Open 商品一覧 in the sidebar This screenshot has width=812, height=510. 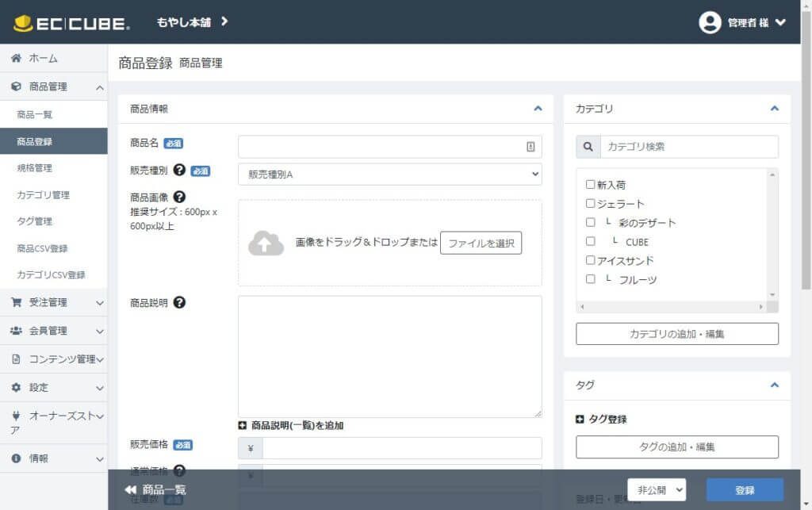(x=35, y=115)
